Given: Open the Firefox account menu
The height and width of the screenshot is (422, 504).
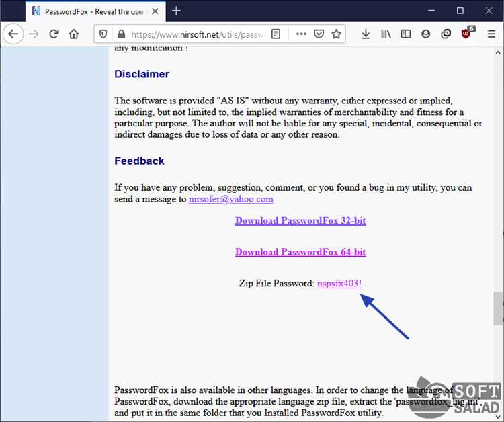Looking at the screenshot, I should pos(425,34).
